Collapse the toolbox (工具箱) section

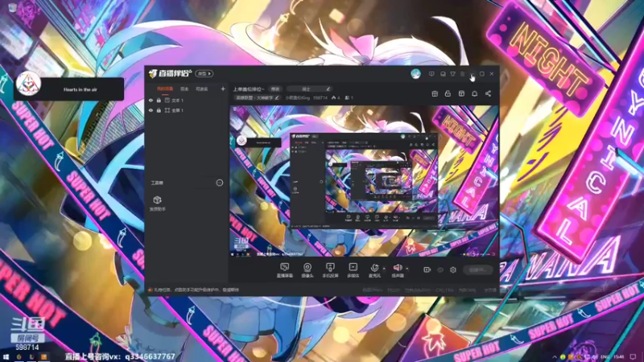pyautogui.click(x=220, y=183)
